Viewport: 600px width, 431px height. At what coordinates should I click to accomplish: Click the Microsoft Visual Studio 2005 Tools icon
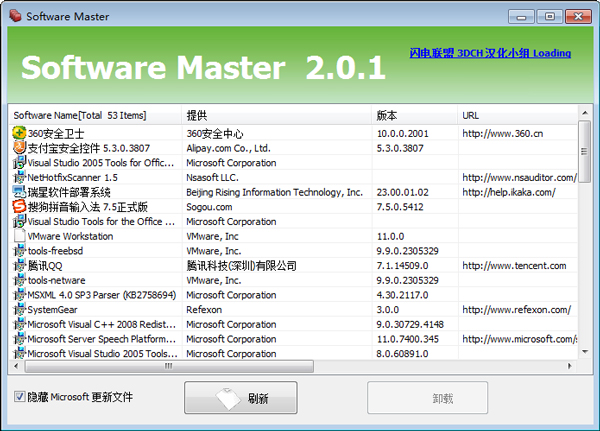pos(19,353)
